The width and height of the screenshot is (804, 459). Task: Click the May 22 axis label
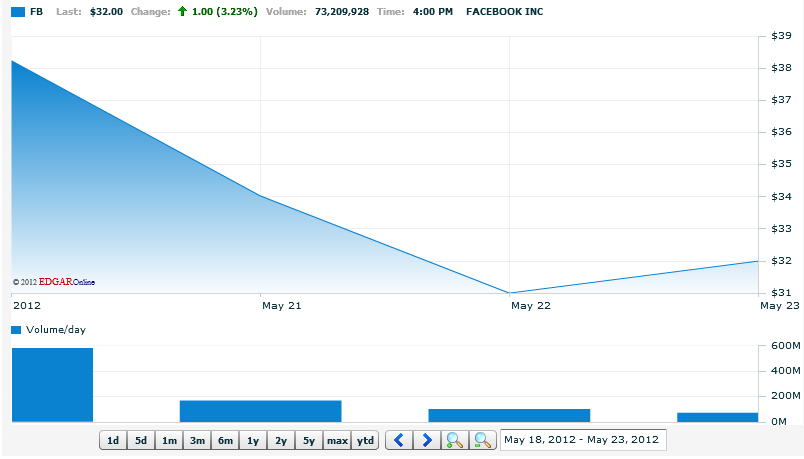click(531, 306)
